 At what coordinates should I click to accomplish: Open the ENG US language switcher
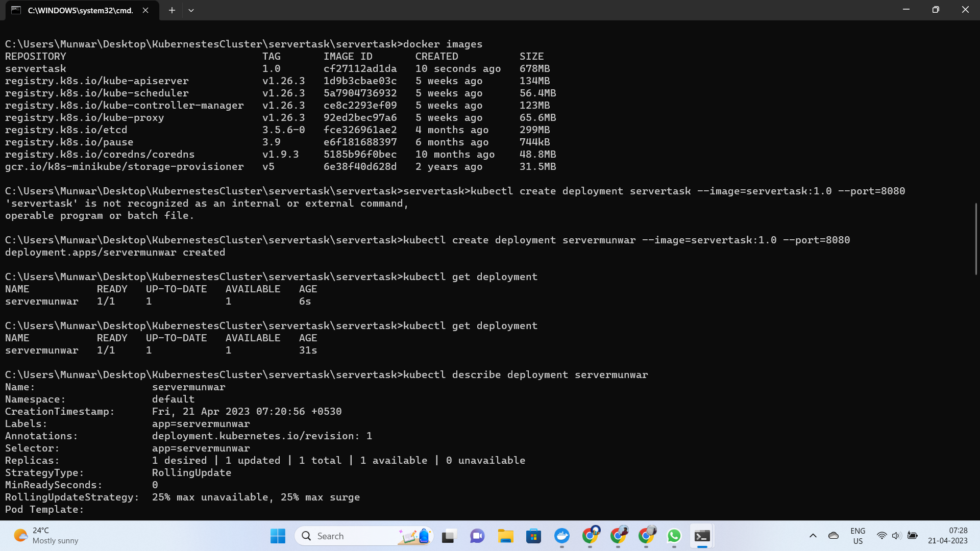857,535
